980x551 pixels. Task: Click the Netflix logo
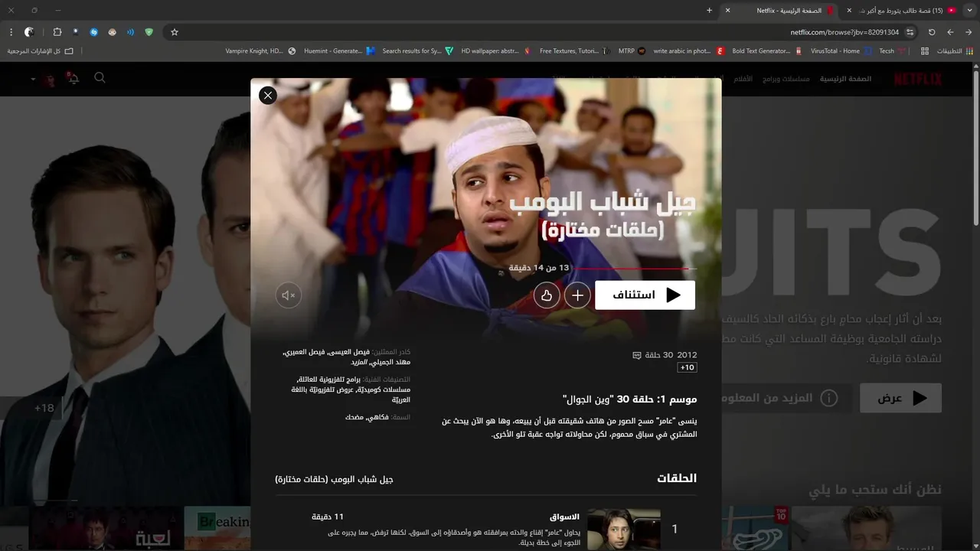click(x=918, y=79)
